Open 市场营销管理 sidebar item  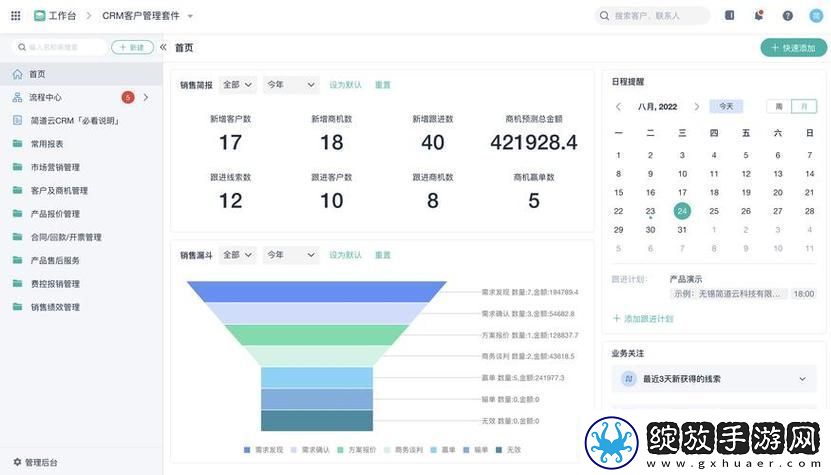(81, 167)
